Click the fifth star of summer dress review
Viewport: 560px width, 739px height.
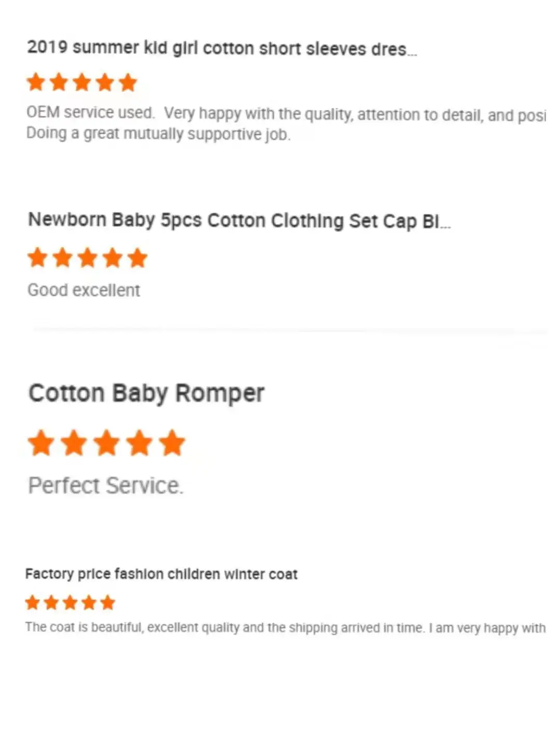pyautogui.click(x=128, y=82)
